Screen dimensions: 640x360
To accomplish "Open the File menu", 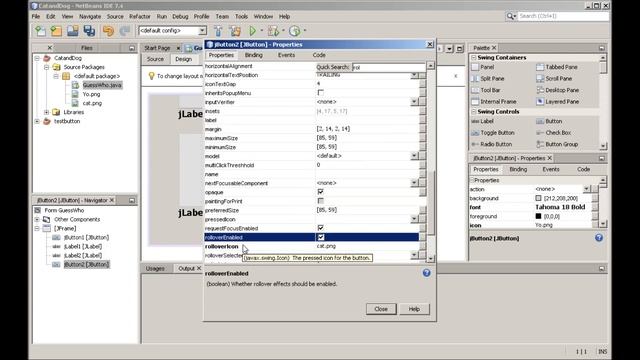I will [x=36, y=16].
